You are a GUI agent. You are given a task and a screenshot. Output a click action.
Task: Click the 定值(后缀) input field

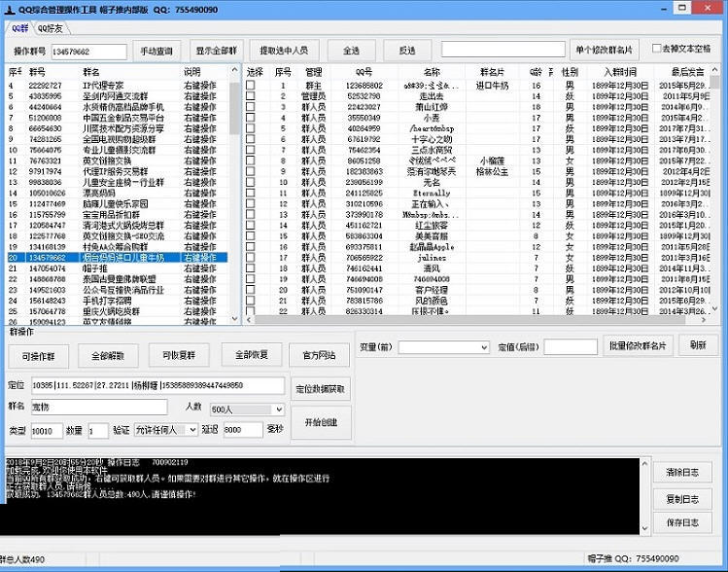(x=571, y=347)
